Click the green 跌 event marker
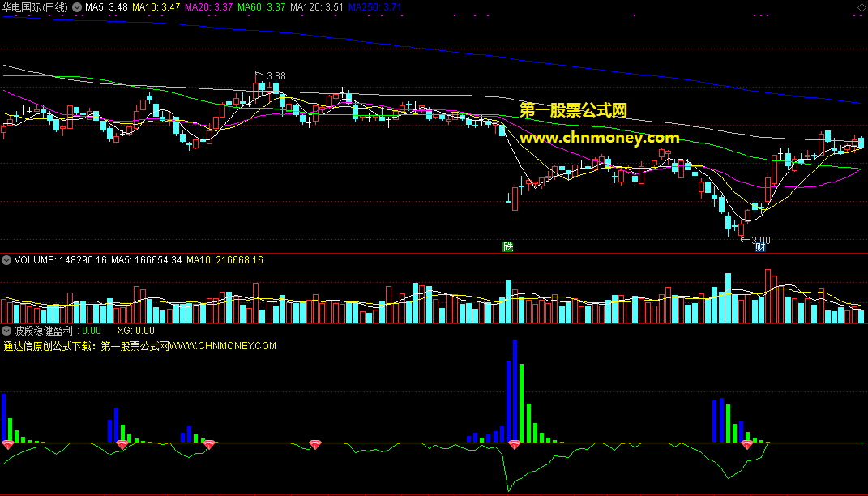The height and width of the screenshot is (496, 868). 507,247
